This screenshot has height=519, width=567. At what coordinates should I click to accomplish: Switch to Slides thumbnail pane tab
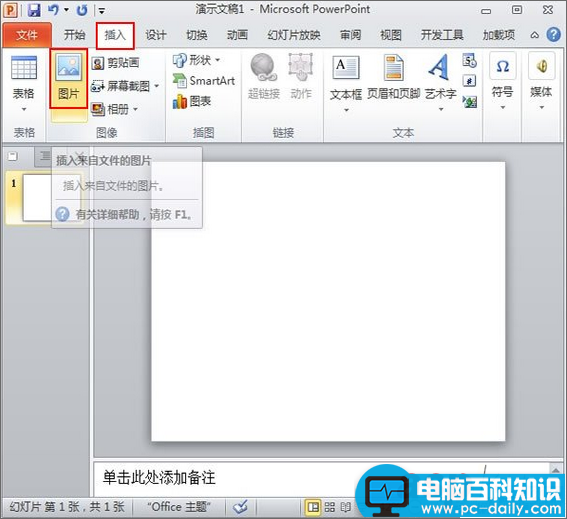pos(13,156)
